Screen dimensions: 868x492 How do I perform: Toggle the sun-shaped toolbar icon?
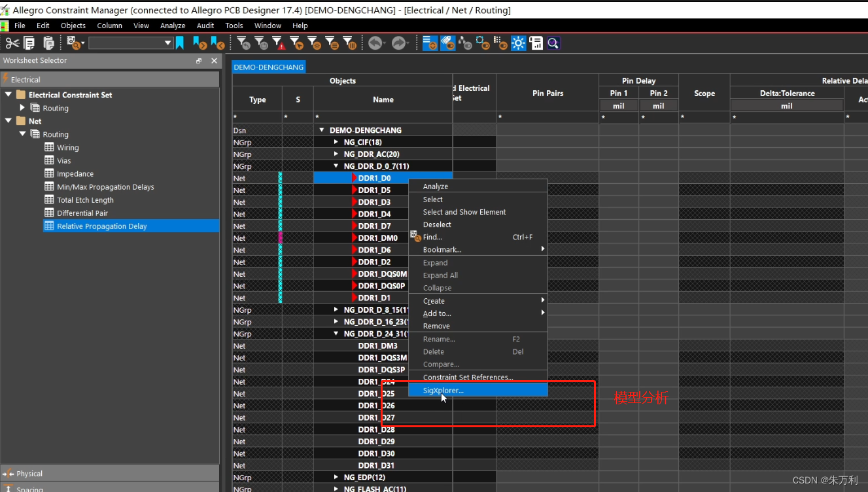(519, 43)
